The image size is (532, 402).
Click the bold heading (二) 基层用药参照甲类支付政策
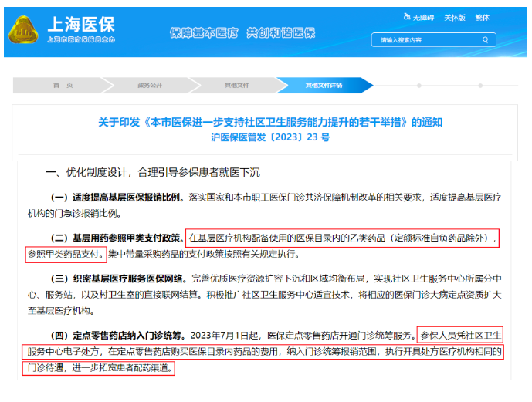coord(117,238)
